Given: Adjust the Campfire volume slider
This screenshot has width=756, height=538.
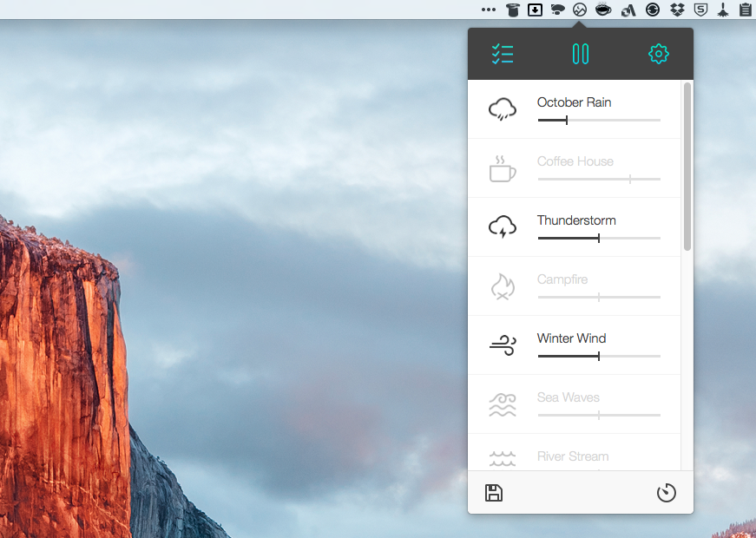Looking at the screenshot, I should coord(599,297).
